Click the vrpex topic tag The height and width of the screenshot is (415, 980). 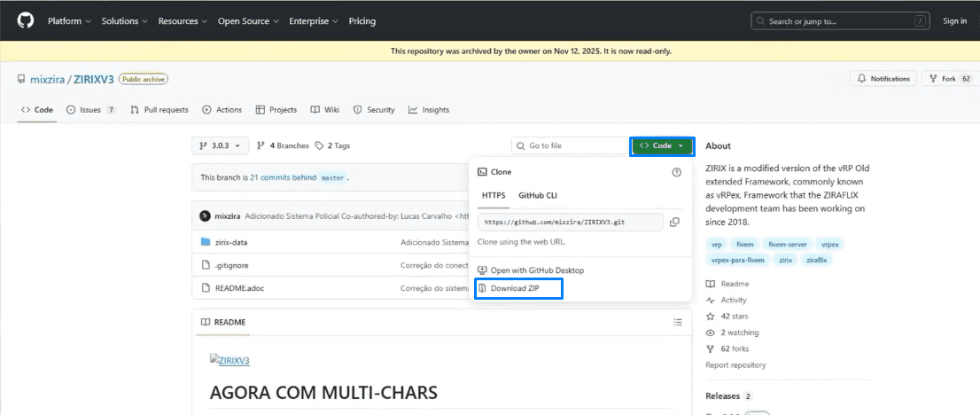[x=830, y=244]
